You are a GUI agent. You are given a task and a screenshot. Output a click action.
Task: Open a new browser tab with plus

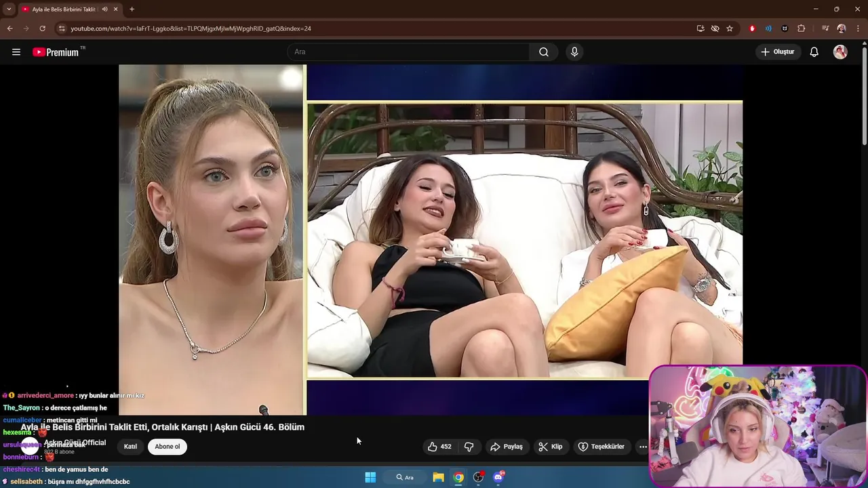coord(132,9)
